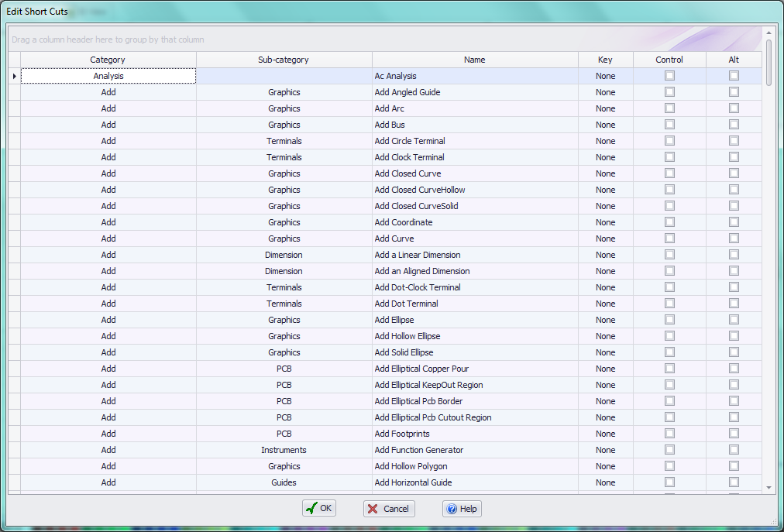Screen dimensions: 784x532
Task: Sort by the Sub-category column header
Action: coord(284,60)
